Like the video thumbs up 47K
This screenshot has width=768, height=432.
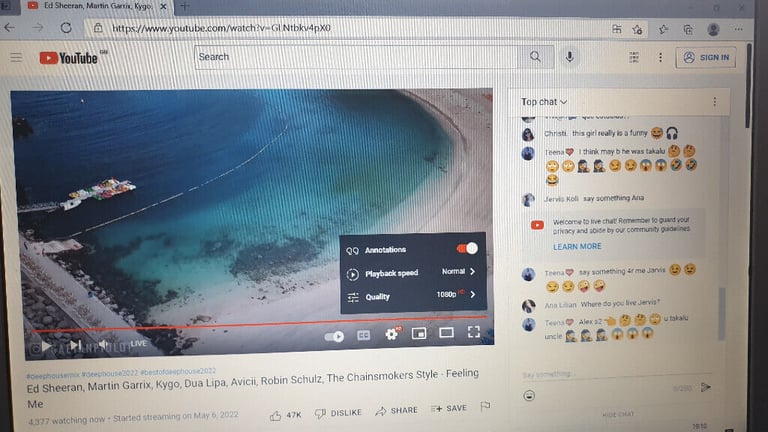(286, 415)
